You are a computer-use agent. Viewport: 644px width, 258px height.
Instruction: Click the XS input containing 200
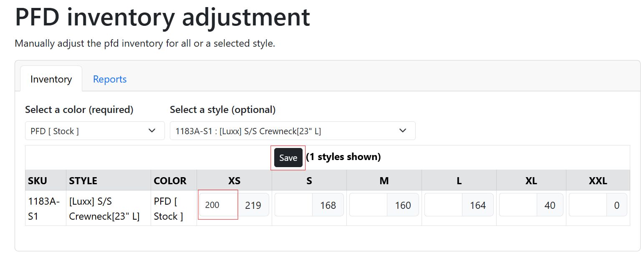(x=217, y=205)
